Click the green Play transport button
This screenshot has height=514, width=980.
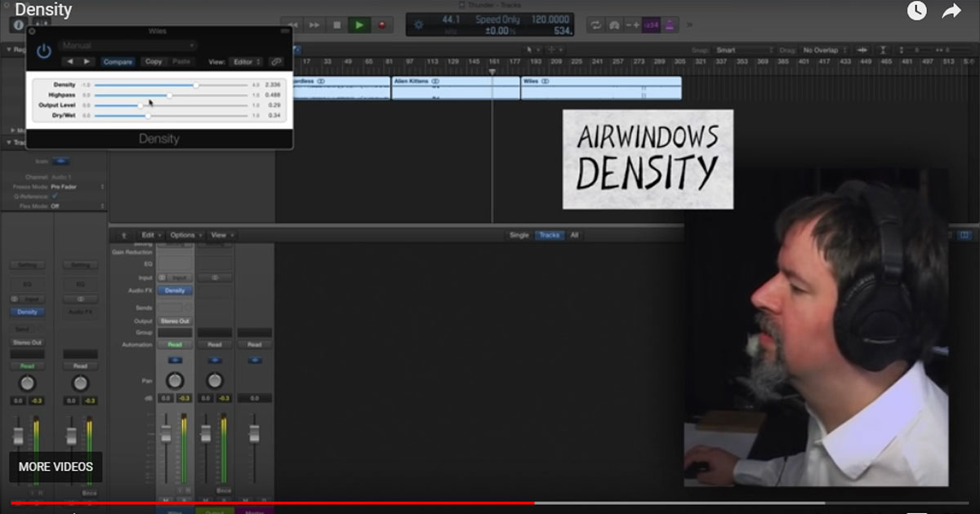tap(359, 24)
